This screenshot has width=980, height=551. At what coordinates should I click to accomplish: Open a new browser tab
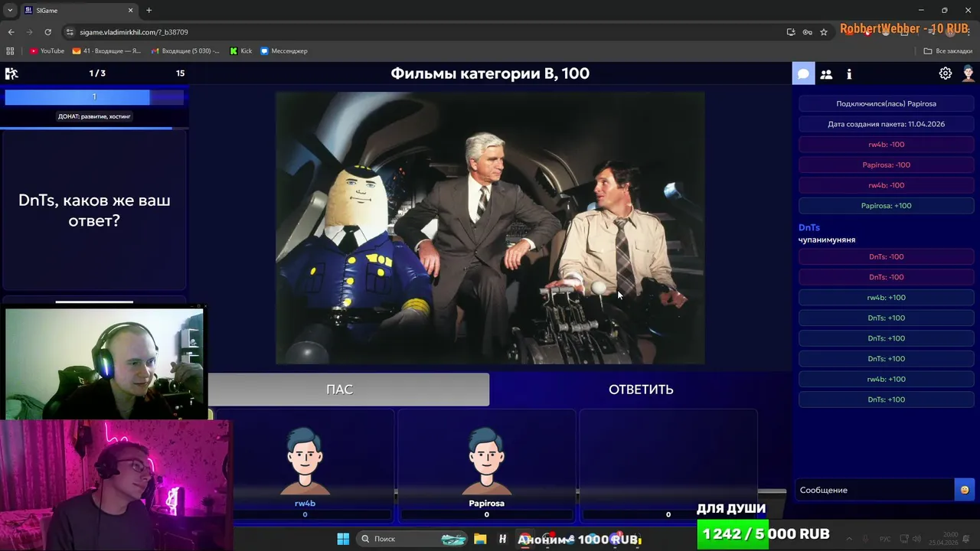click(149, 11)
